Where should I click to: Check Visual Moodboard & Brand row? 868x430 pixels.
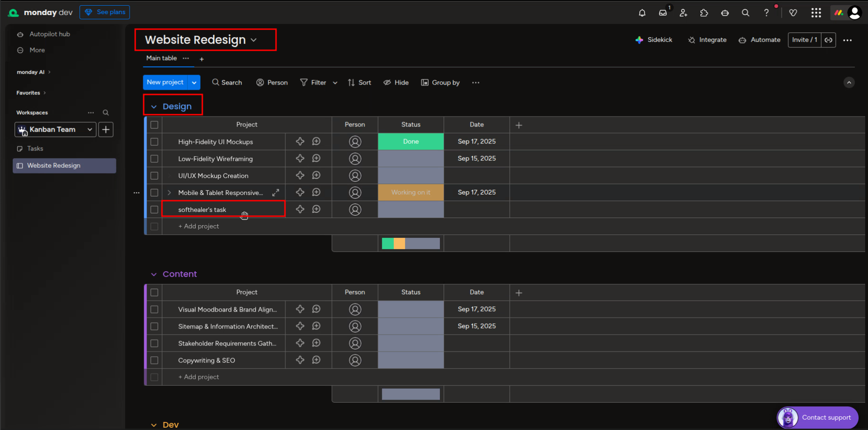click(154, 310)
